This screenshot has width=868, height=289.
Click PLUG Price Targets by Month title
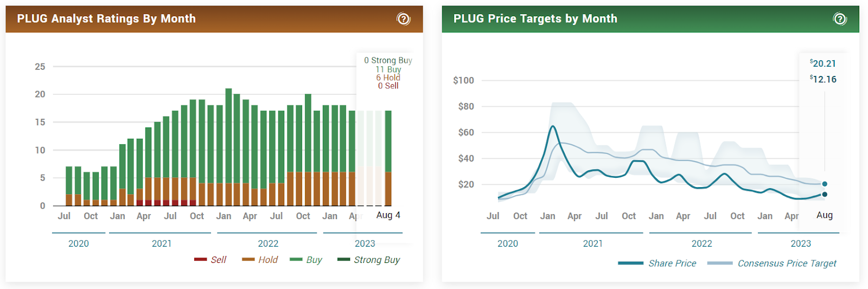(x=535, y=18)
